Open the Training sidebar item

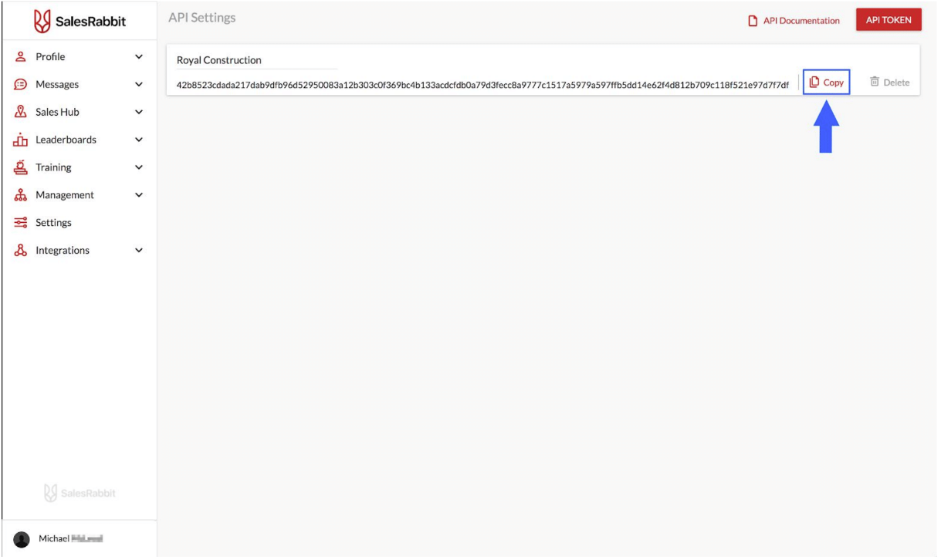click(80, 167)
